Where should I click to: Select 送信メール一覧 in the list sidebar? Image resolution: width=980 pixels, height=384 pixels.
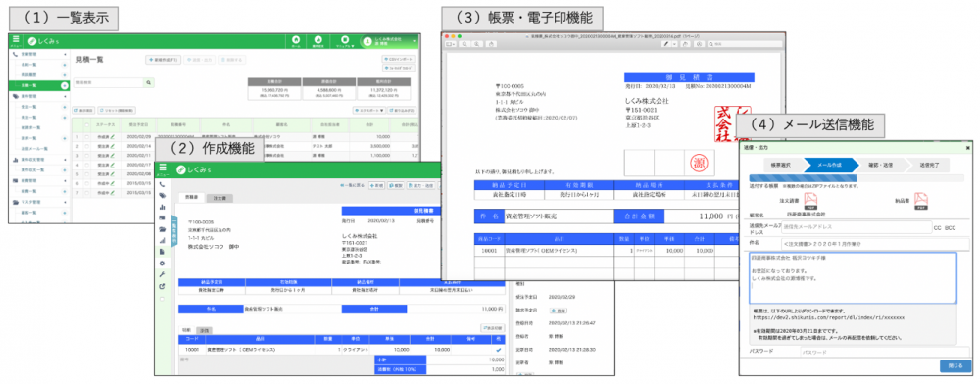(x=35, y=148)
